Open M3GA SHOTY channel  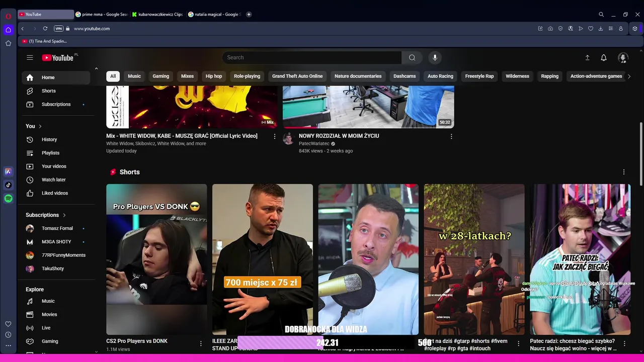[x=56, y=242]
